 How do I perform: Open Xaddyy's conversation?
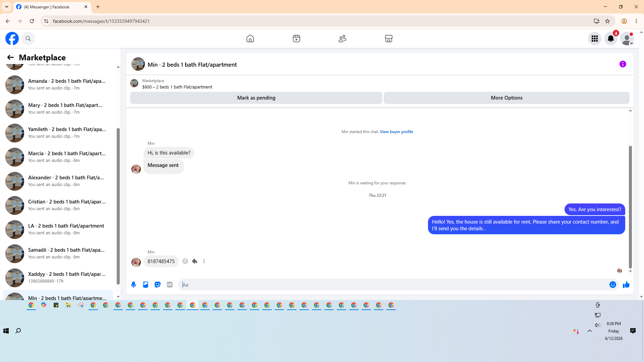58,278
